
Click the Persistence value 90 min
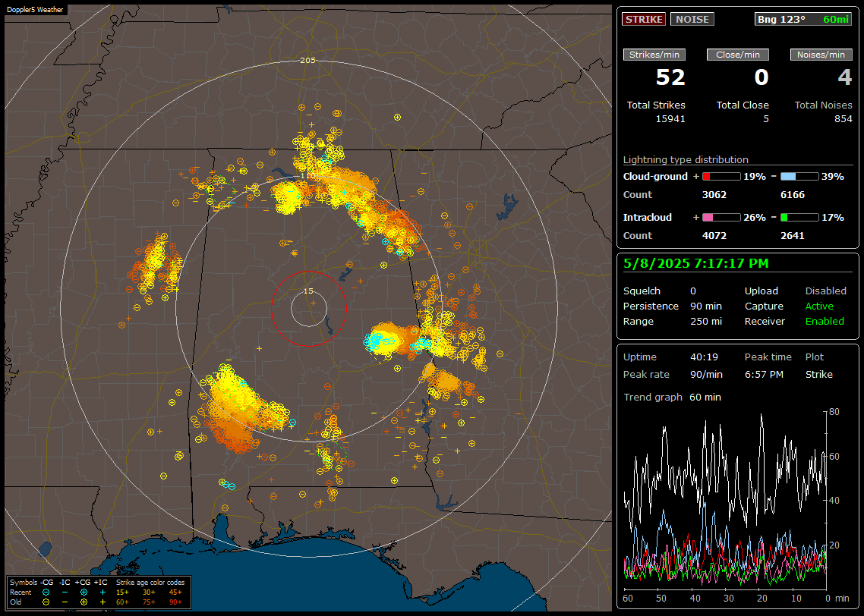point(706,306)
